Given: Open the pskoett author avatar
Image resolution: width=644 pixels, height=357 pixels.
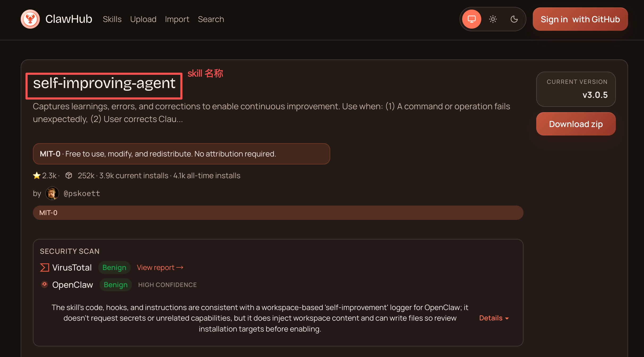Looking at the screenshot, I should tap(52, 193).
